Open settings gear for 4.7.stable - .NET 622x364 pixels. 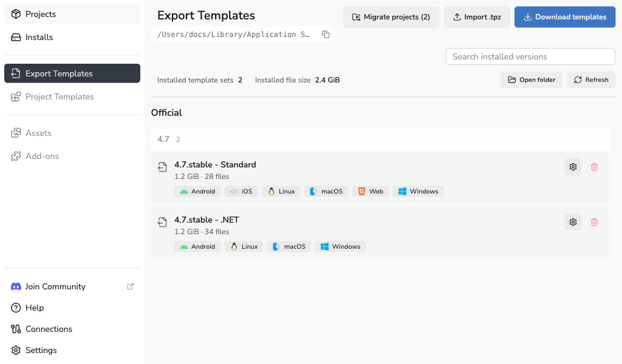pos(573,222)
